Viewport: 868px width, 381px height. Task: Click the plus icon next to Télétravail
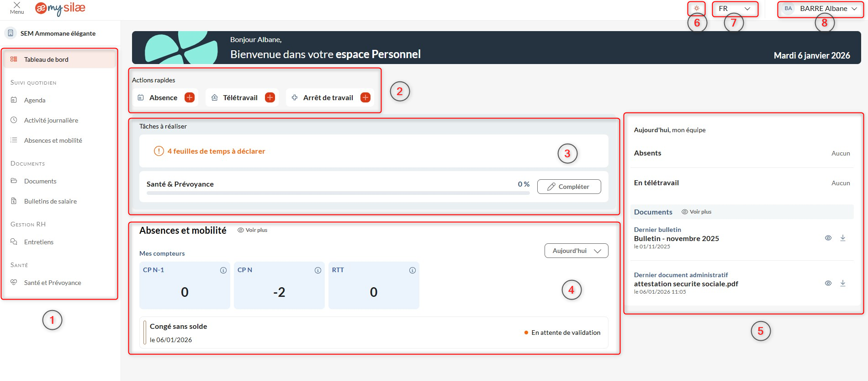click(x=270, y=97)
